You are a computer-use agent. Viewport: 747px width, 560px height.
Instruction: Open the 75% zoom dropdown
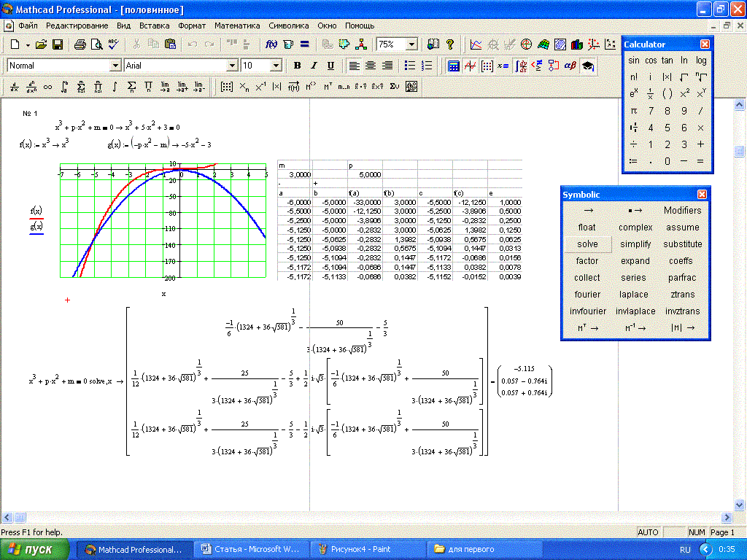(x=411, y=44)
